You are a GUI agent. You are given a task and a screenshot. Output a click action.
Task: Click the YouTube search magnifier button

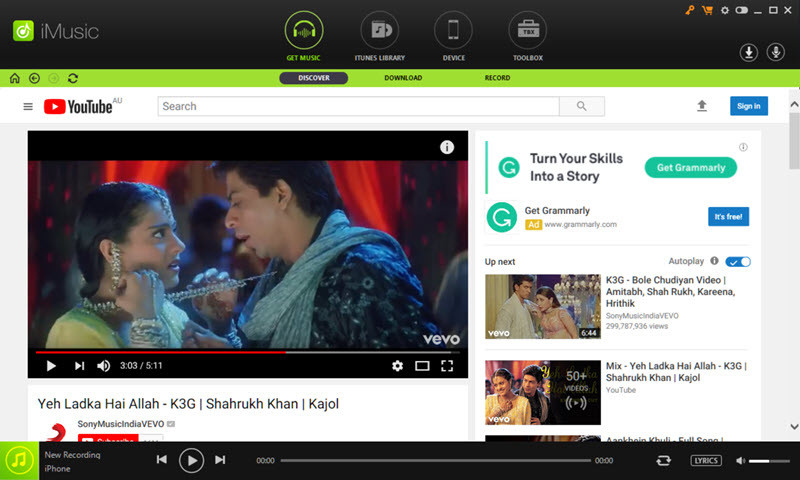tap(582, 106)
